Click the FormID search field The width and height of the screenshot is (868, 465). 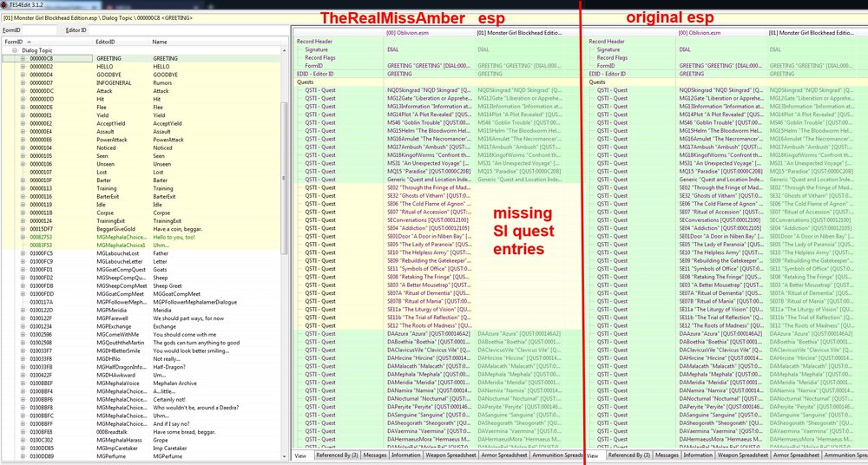tap(41, 29)
